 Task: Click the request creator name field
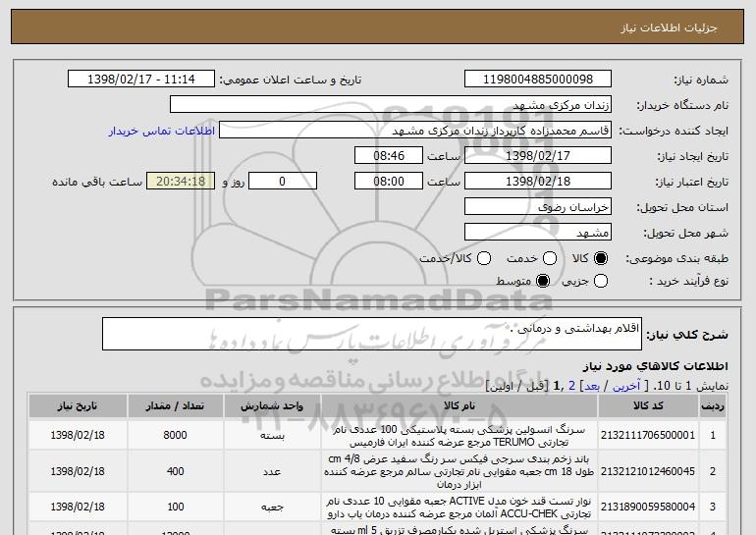coord(415,131)
